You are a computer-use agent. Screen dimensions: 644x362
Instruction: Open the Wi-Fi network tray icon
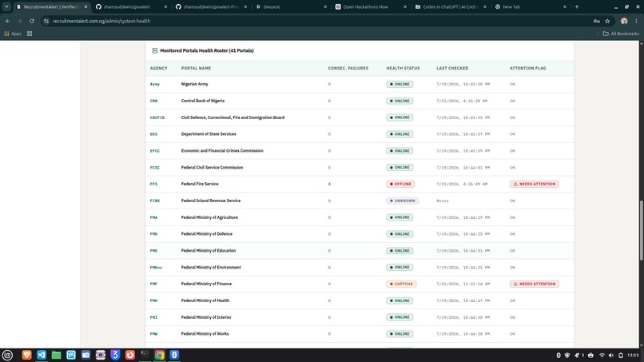[602, 356]
